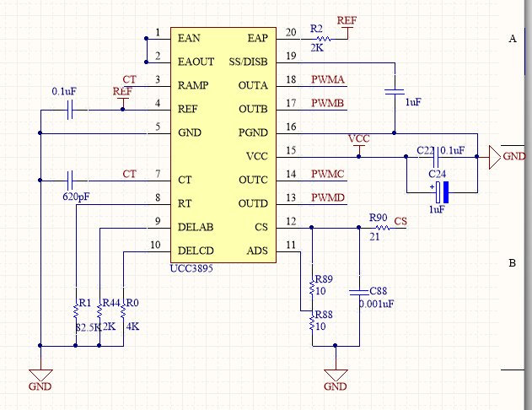This screenshot has height=410, width=532.
Task: Select the capacitor symbol under 0.1uF near pin 4
Action: coord(70,110)
